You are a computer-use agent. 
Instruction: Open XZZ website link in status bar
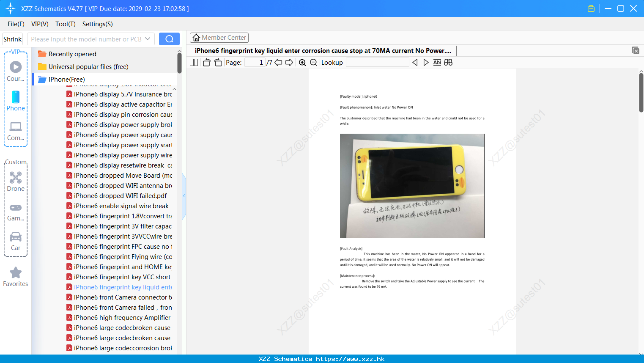click(350, 359)
